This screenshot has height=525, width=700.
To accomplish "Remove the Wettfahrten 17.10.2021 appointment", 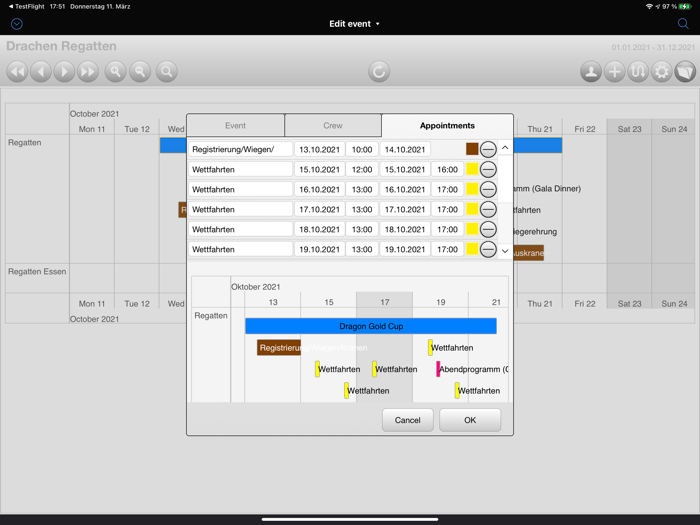I will [x=488, y=209].
